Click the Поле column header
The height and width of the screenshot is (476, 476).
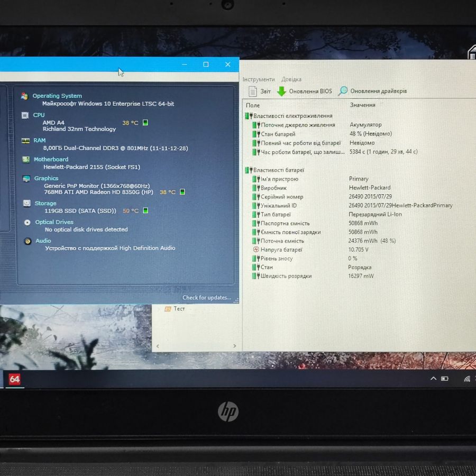(253, 105)
